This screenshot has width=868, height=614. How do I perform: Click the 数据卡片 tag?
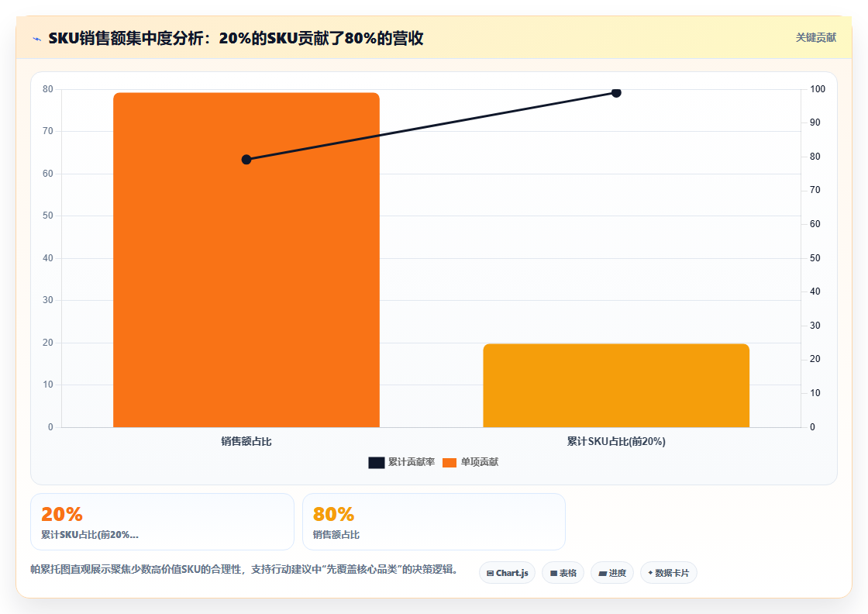point(669,573)
